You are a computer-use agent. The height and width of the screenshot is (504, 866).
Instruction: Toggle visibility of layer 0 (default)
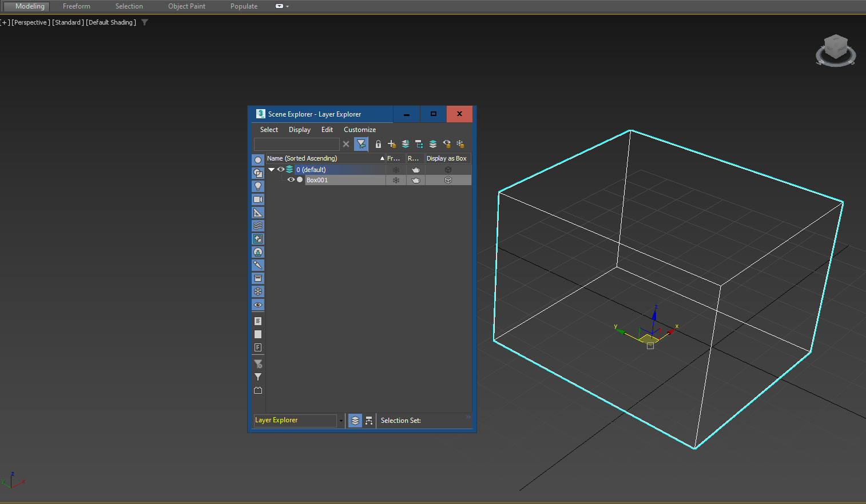(280, 169)
